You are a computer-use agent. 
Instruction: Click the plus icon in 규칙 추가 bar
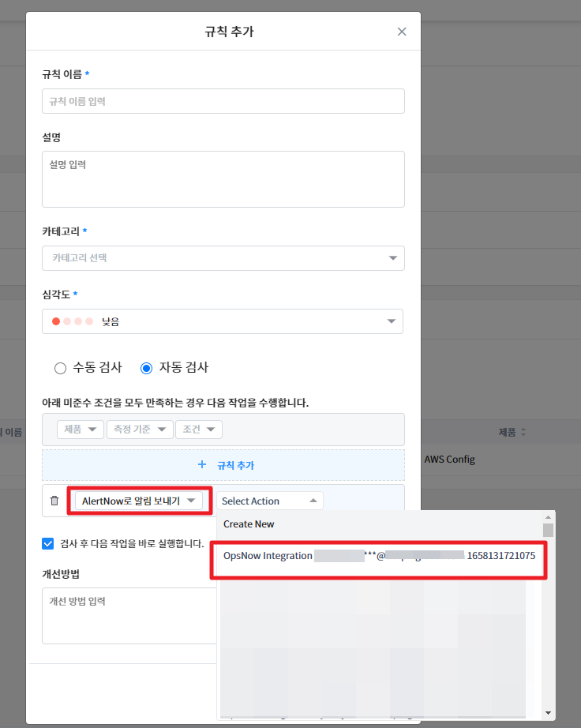[x=202, y=465]
